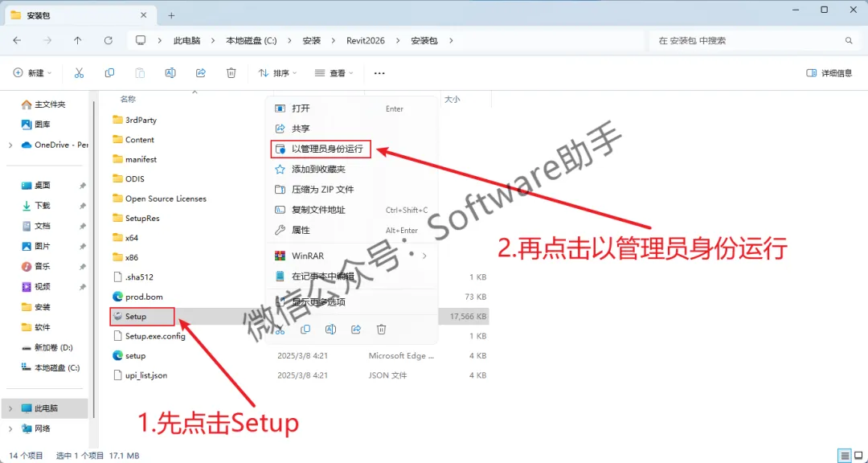Screen dimensions: 868x463
Task: Click the prod.bom Edge file icon
Action: [117, 297]
